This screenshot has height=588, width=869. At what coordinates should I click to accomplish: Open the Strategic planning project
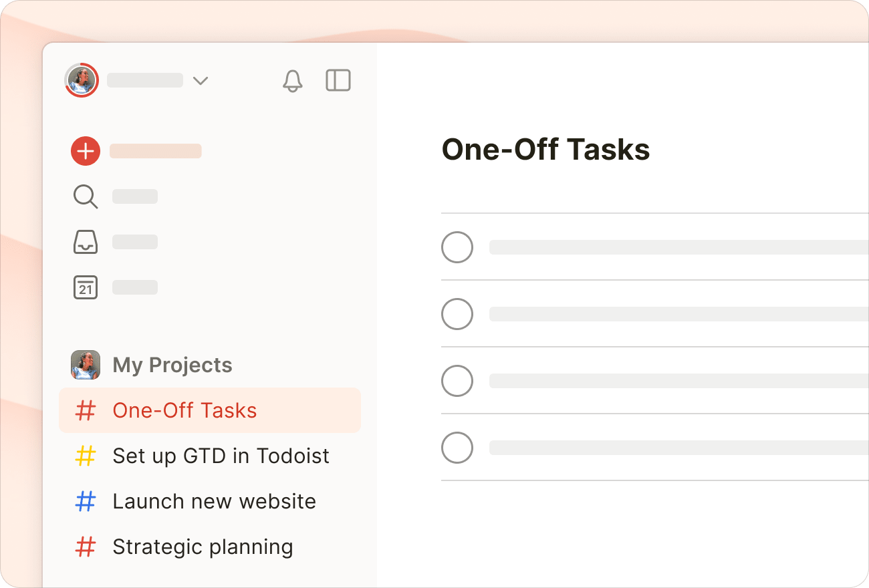(203, 547)
